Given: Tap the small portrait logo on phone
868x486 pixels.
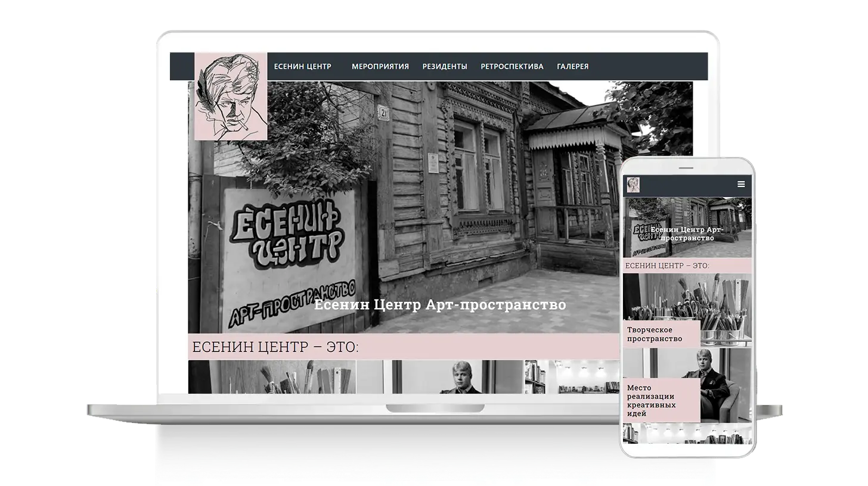Looking at the screenshot, I should pyautogui.click(x=633, y=185).
